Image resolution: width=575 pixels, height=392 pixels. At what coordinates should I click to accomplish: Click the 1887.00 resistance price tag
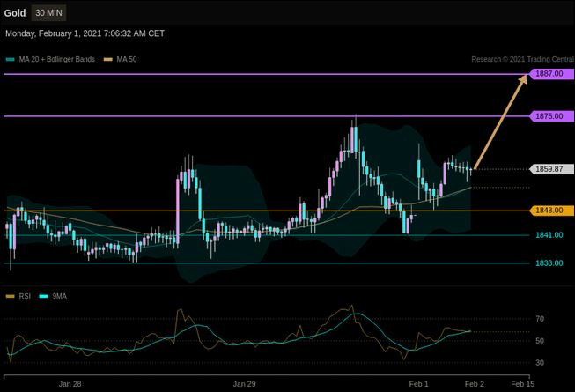(551, 74)
